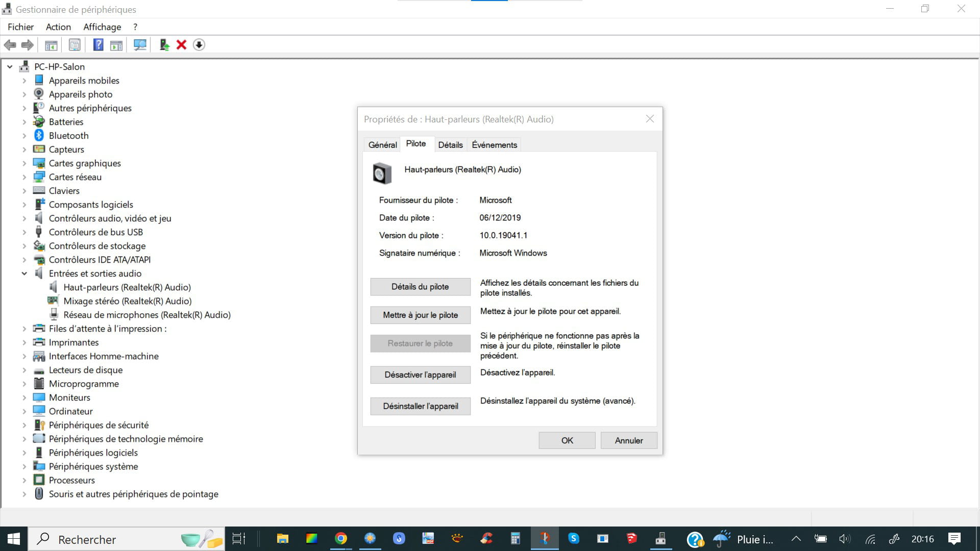
Task: Open Skype from the taskbar
Action: tap(574, 539)
